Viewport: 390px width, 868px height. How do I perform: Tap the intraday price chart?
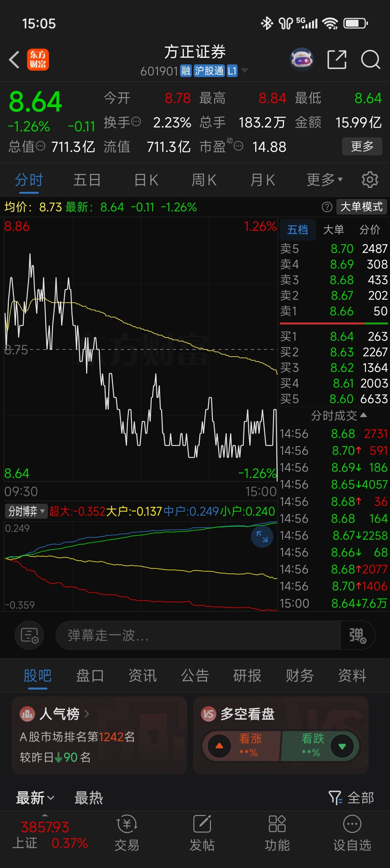140,349
